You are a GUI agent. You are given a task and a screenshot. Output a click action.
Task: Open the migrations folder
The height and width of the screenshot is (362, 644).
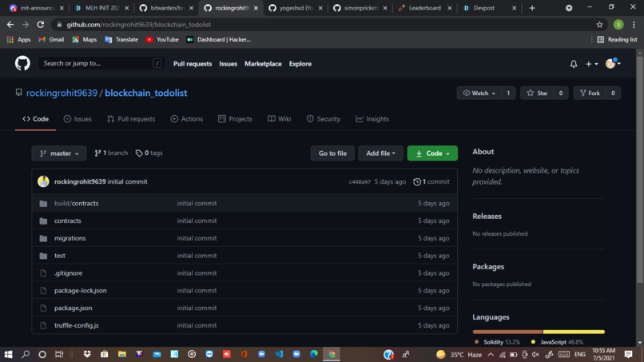70,238
